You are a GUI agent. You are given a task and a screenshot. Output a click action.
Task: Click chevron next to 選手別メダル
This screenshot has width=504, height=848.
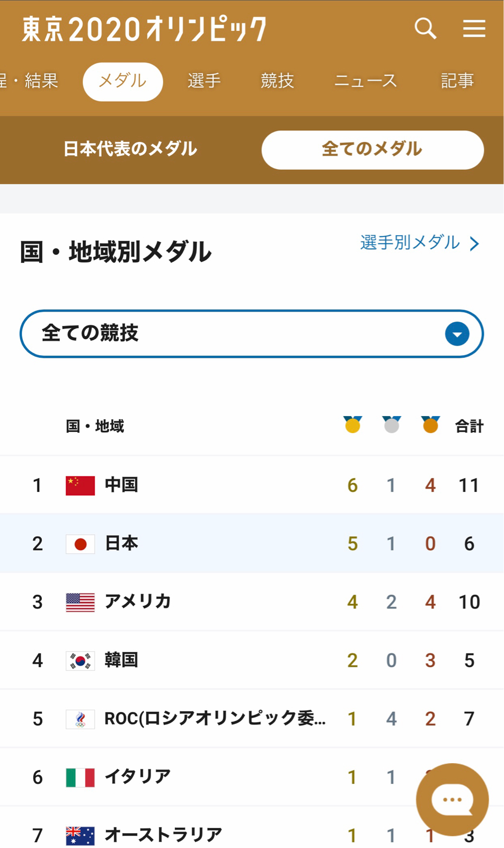pyautogui.click(x=474, y=243)
